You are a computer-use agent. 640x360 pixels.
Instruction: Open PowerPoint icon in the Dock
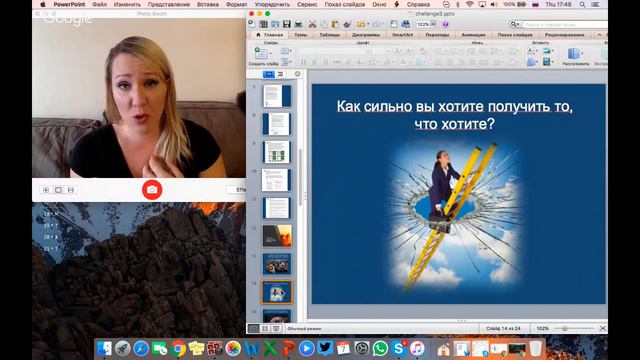[288, 349]
